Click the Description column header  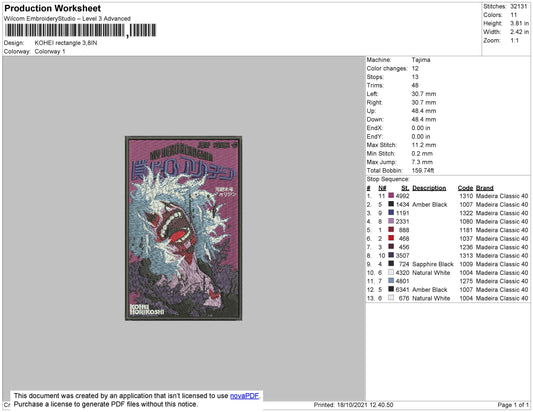[x=429, y=188]
